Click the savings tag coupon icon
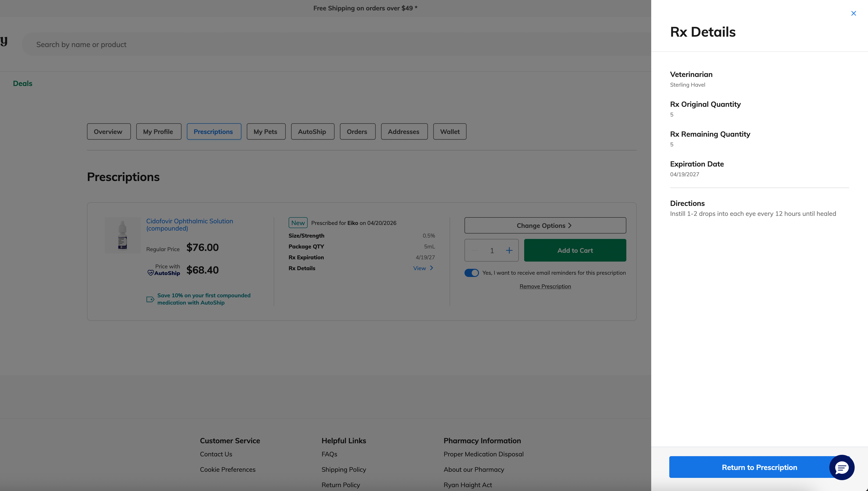The image size is (868, 491). pos(150,299)
